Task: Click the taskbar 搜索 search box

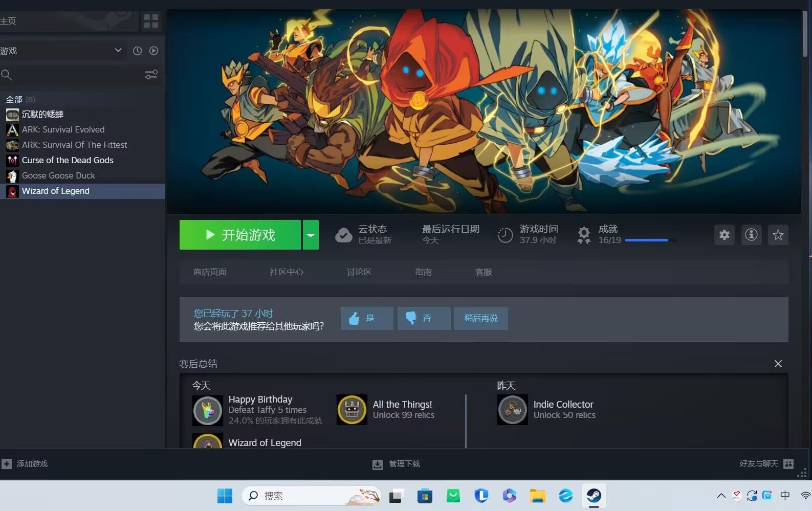Action: point(312,496)
